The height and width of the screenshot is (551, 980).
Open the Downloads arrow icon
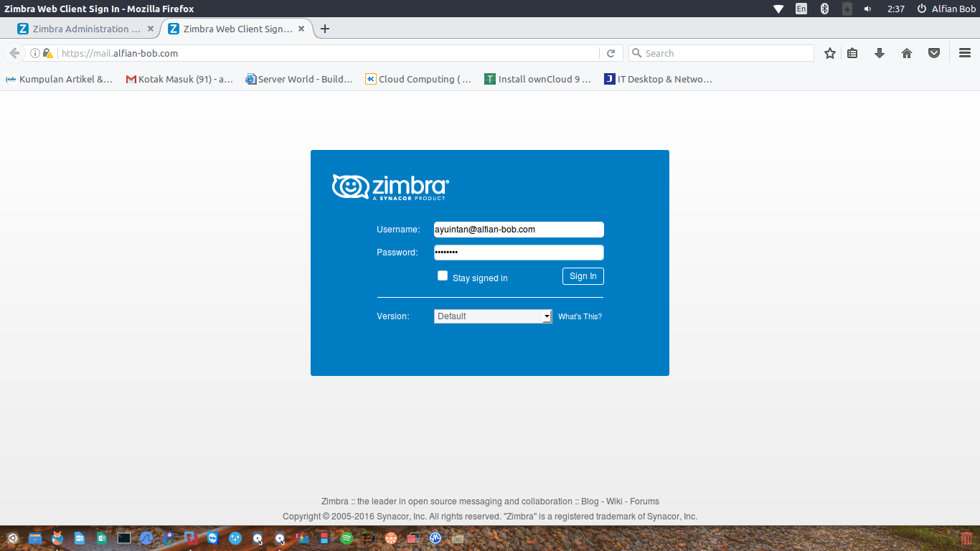pyautogui.click(x=880, y=53)
